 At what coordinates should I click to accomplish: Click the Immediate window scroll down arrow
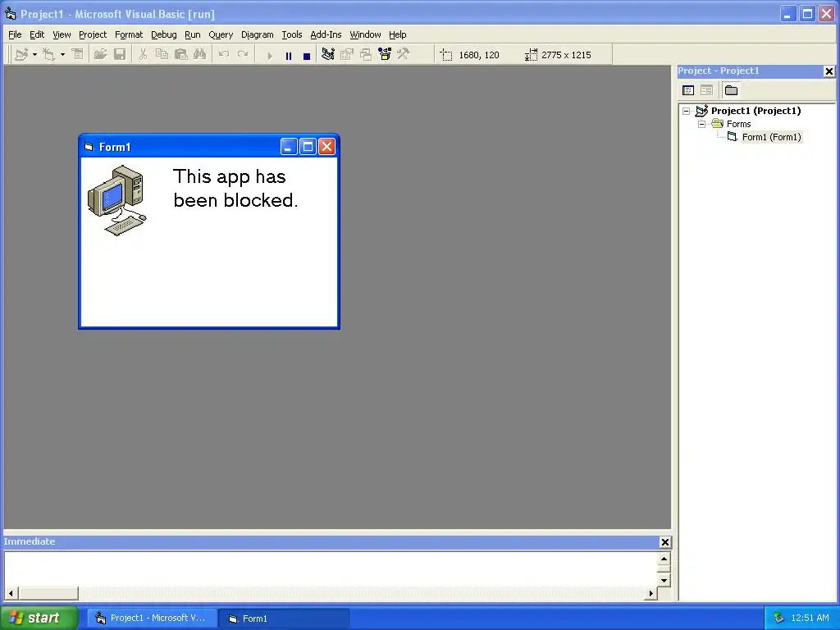point(664,580)
